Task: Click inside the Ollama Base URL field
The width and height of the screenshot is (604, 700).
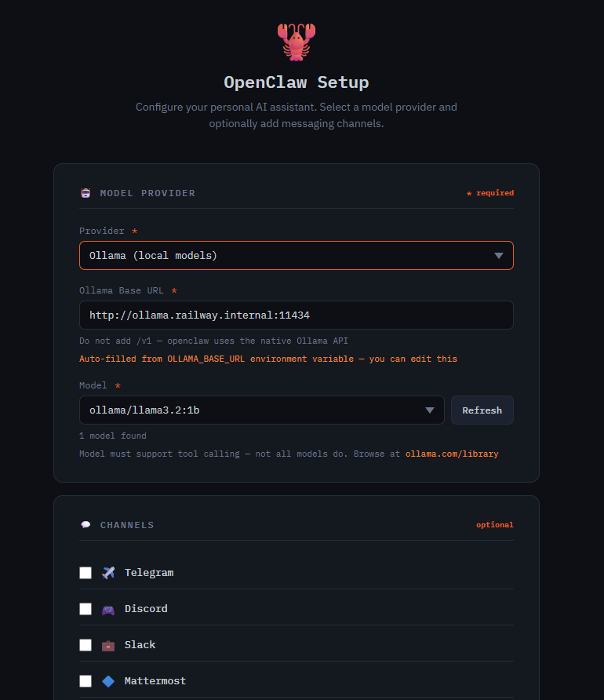Action: pyautogui.click(x=296, y=315)
